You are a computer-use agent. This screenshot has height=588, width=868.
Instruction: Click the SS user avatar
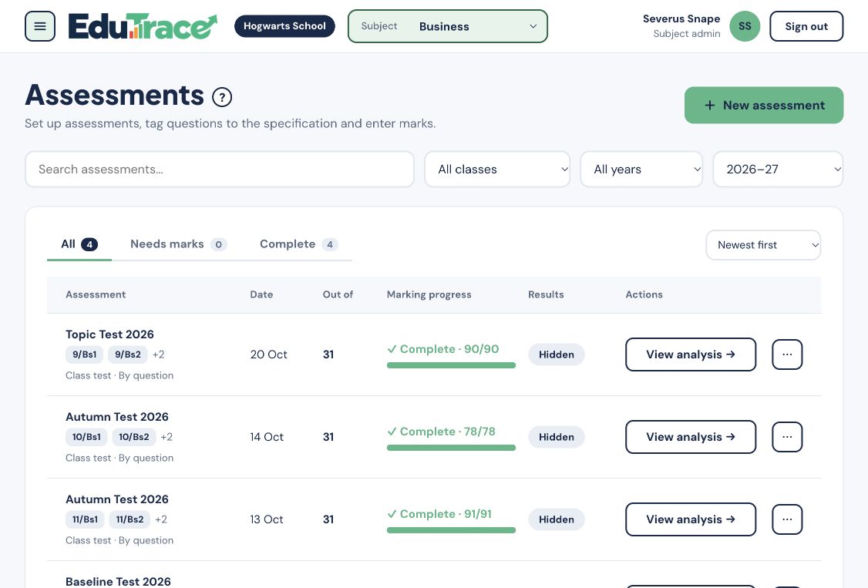coord(745,26)
